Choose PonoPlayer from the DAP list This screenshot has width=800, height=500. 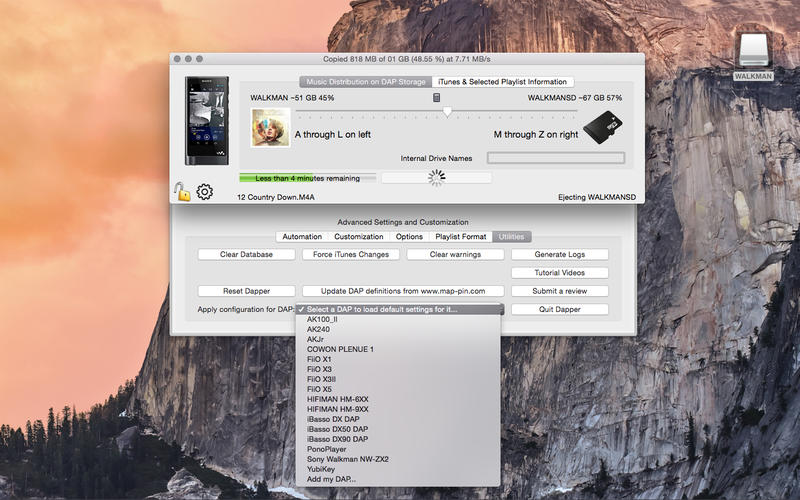coord(398,449)
